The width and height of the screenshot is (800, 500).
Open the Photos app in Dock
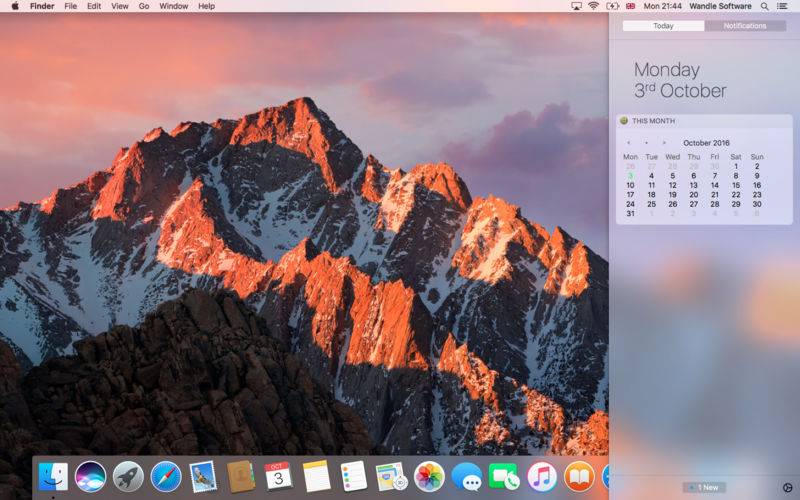429,476
